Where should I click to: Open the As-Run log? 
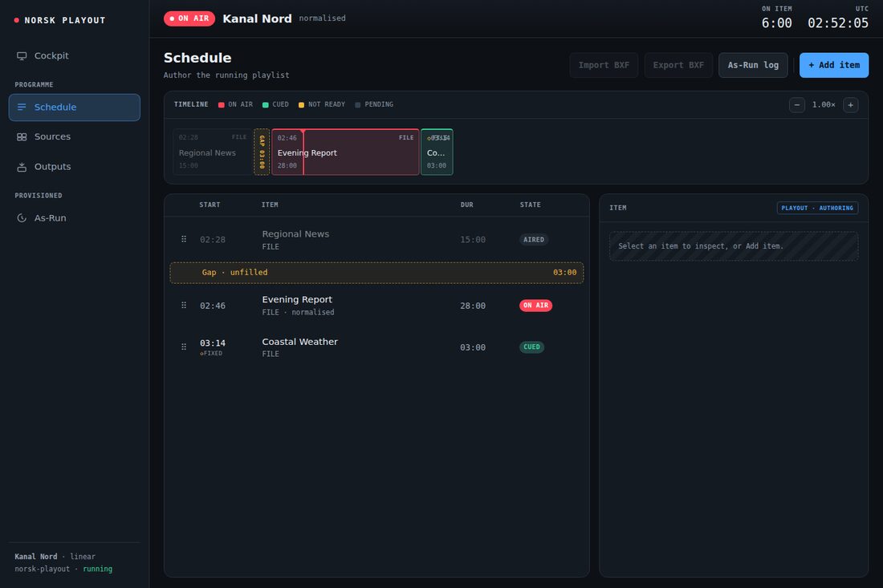pyautogui.click(x=753, y=65)
